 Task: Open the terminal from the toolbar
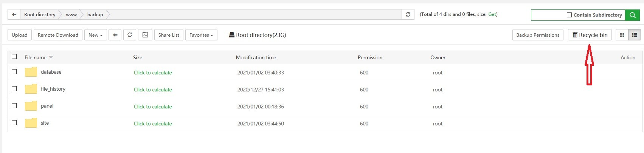click(145, 35)
